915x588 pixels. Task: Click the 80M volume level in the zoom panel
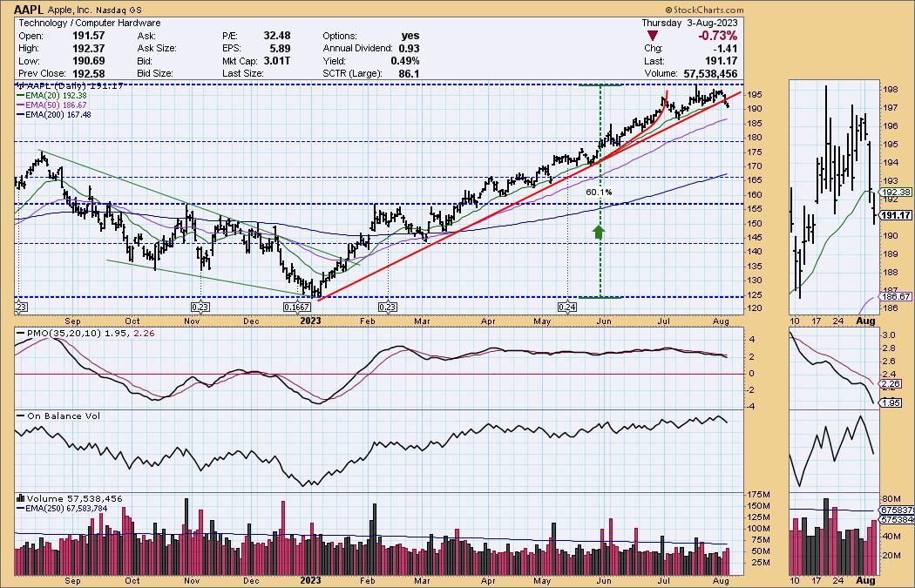[890, 499]
